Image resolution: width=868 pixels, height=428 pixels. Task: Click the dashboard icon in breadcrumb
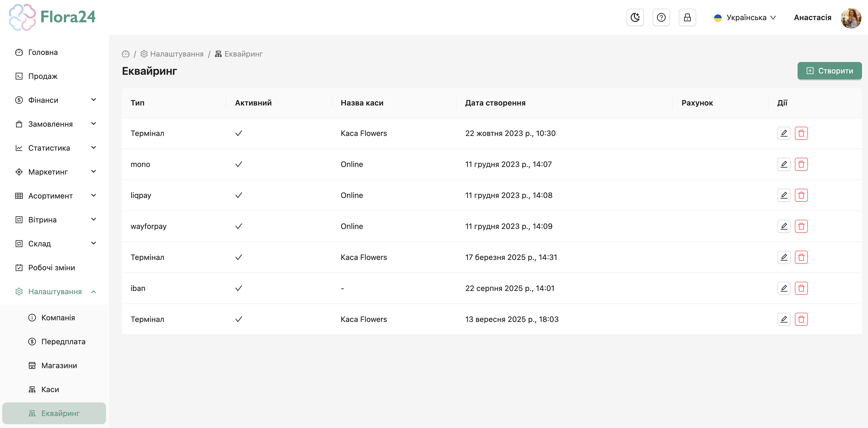(126, 54)
